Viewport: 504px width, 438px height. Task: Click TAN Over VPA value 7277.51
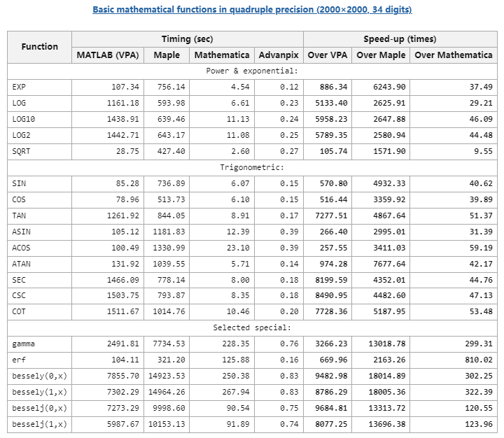tap(331, 216)
